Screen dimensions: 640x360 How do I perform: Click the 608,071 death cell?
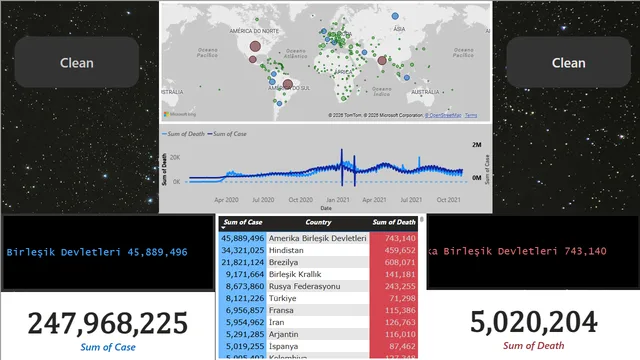coord(394,262)
